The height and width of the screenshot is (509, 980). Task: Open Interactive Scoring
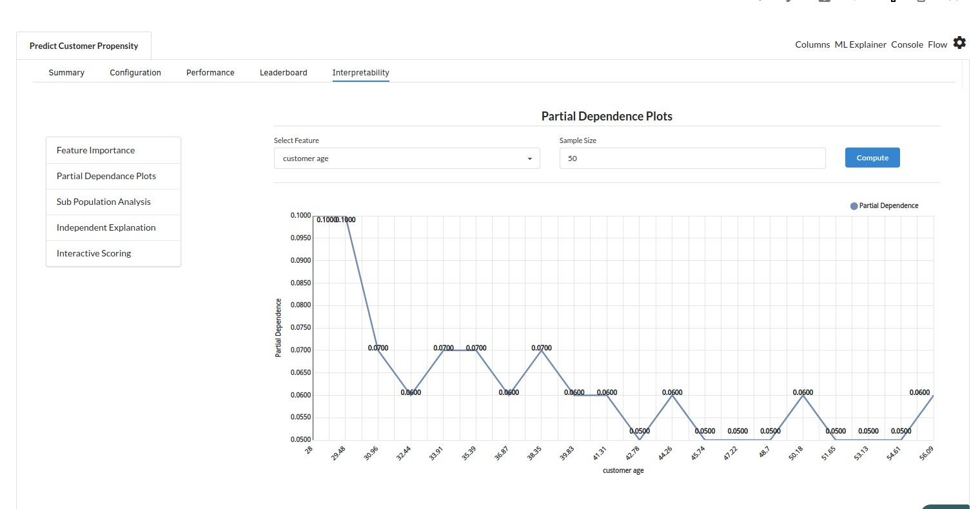click(113, 253)
